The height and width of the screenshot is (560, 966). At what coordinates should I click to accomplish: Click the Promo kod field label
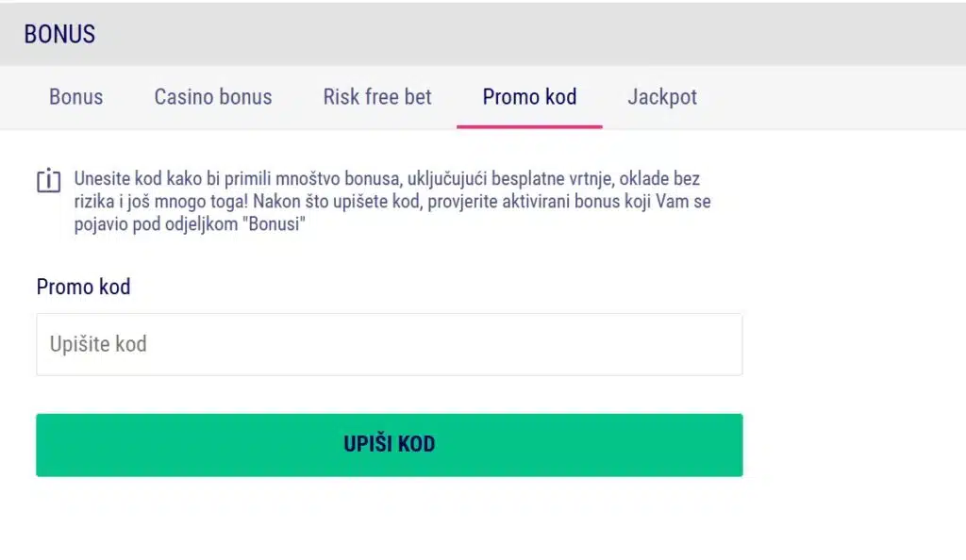(x=83, y=287)
